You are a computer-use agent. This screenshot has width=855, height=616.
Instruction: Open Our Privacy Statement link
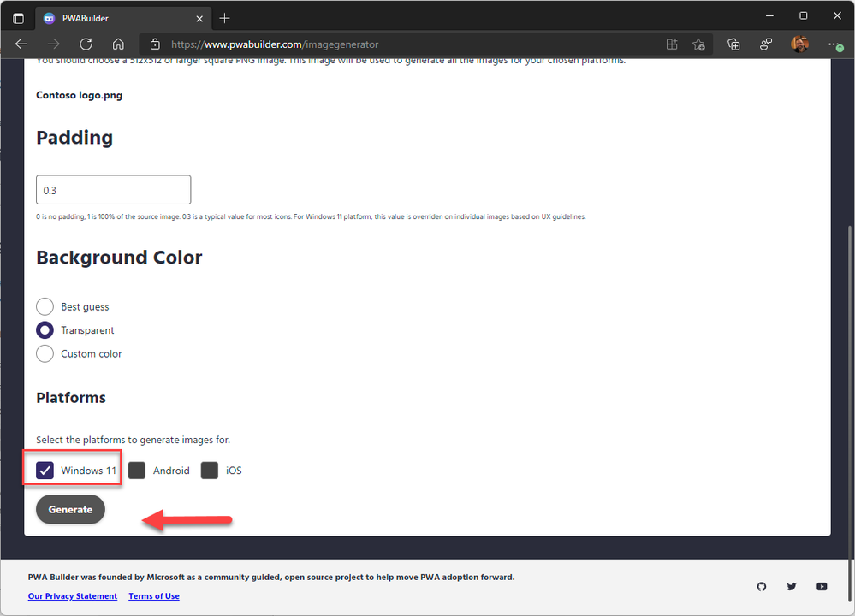[x=73, y=595]
